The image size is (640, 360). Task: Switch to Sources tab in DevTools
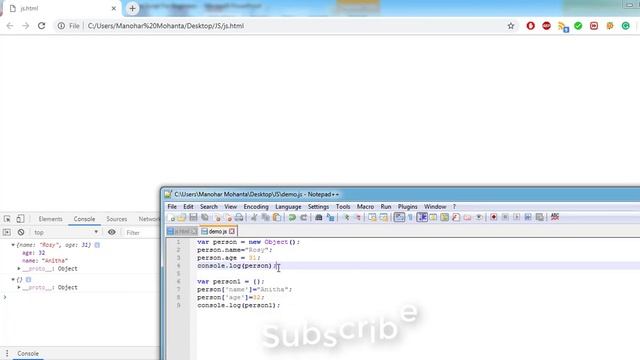point(117,219)
